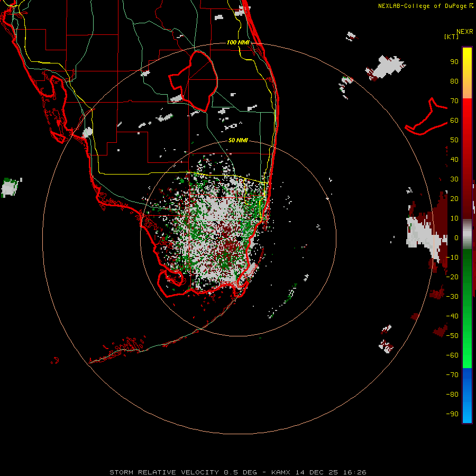Click the -60 scale value label

(x=452, y=355)
